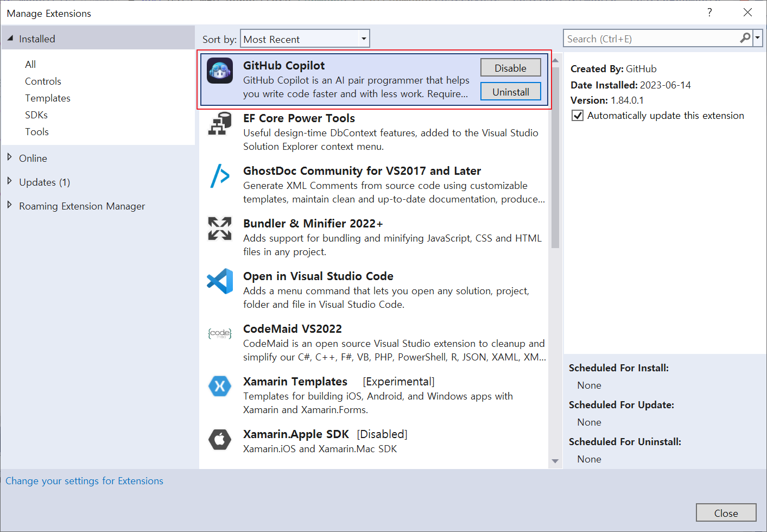The image size is (767, 532).
Task: Open the help question mark button
Action: (709, 12)
